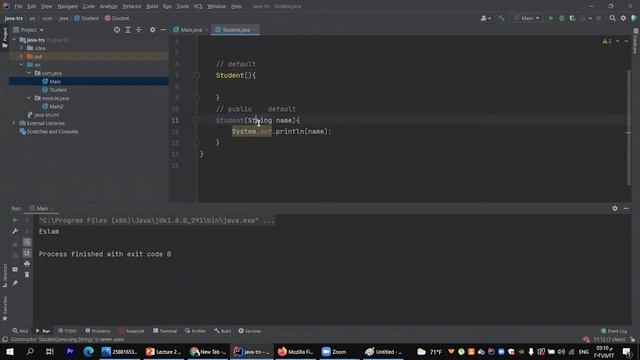Open IDE settings gear in top toolbar
Viewport: 640px width, 360px height.
[623, 18]
